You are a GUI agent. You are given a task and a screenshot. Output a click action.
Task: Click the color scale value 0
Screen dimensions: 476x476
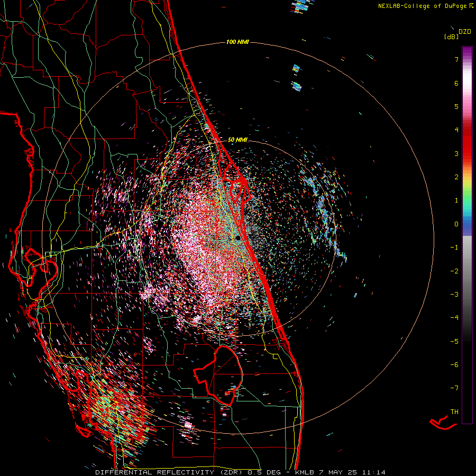pos(456,224)
